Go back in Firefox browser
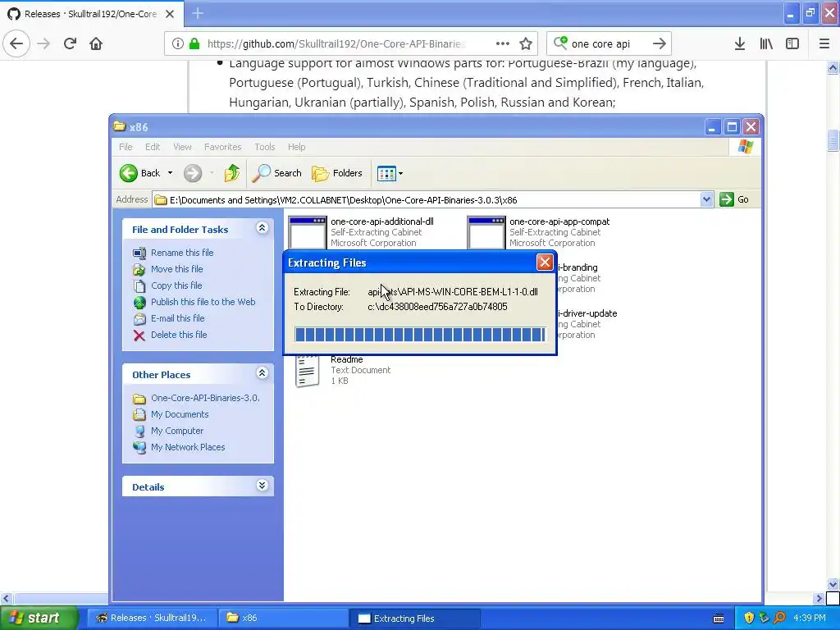840x630 pixels. click(x=16, y=43)
